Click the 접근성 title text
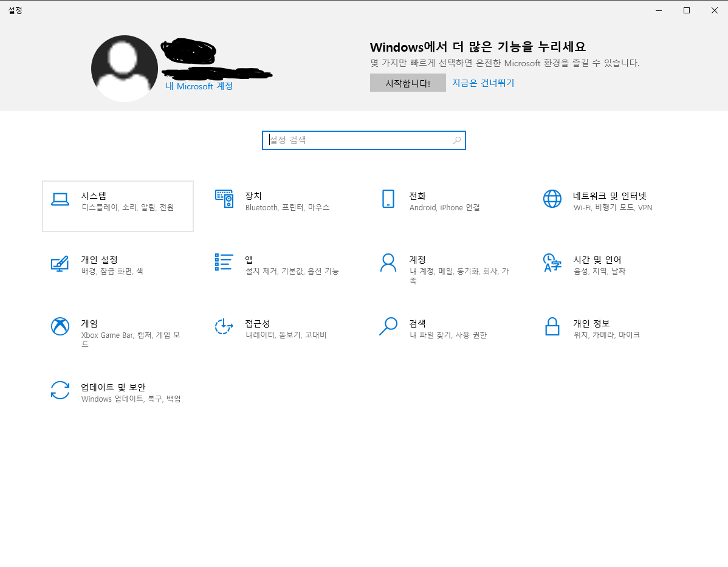 coord(258,323)
